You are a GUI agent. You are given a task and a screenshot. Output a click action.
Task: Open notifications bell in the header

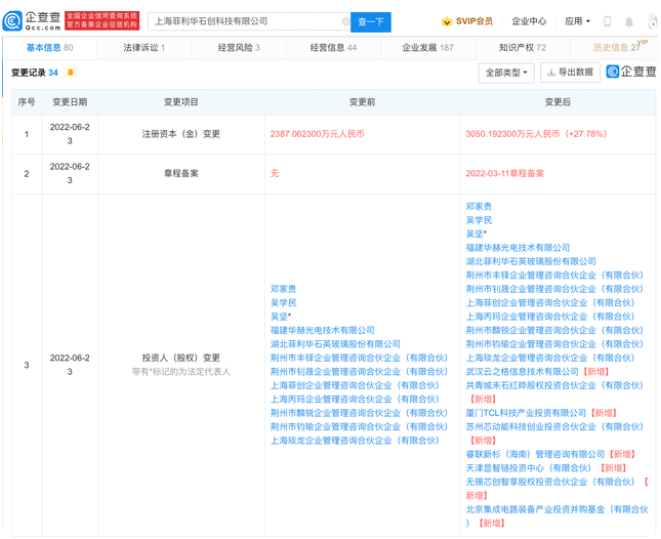tap(629, 21)
